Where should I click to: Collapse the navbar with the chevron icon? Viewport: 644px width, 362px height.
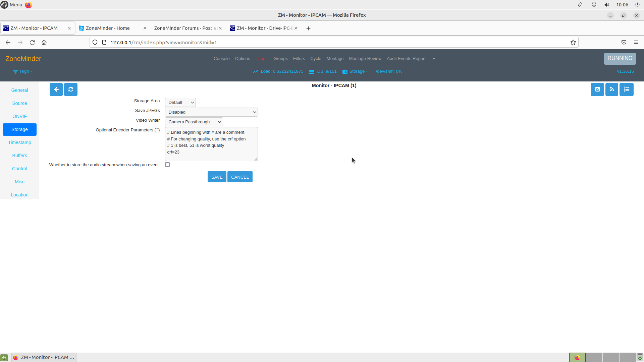[x=434, y=59]
